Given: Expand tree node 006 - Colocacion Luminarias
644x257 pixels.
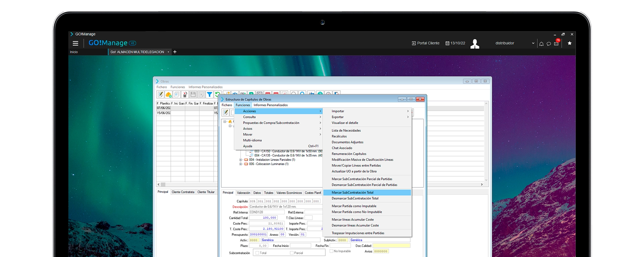Looking at the screenshot, I should point(240,164).
